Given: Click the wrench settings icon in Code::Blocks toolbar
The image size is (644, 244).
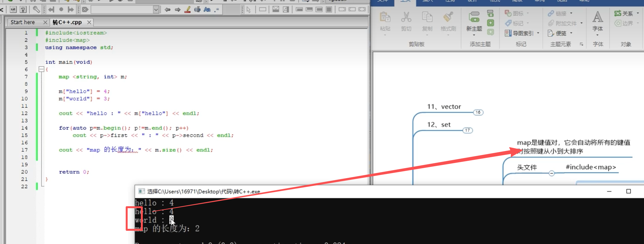Looking at the screenshot, I should pos(36,9).
